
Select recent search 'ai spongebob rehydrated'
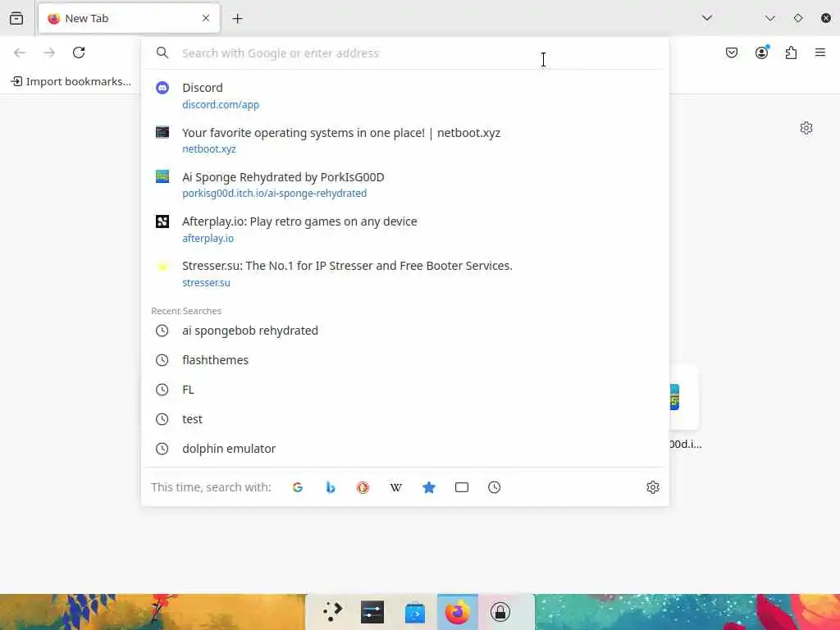click(x=405, y=331)
